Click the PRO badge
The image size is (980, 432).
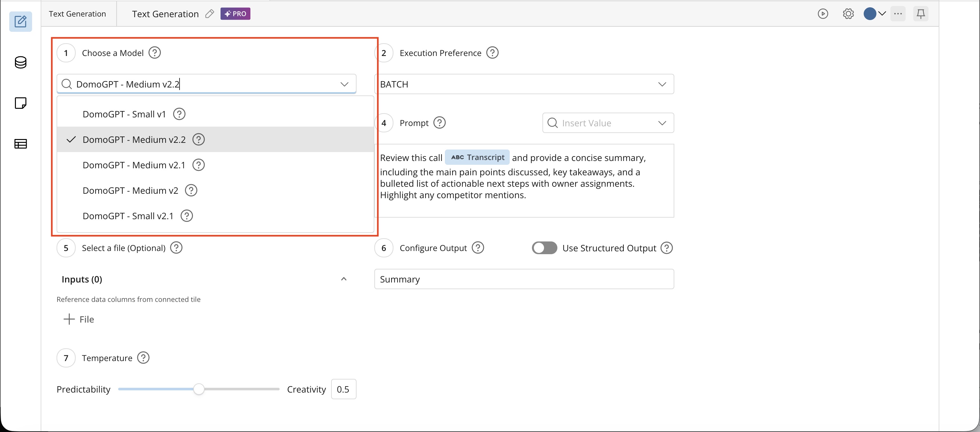coord(235,14)
